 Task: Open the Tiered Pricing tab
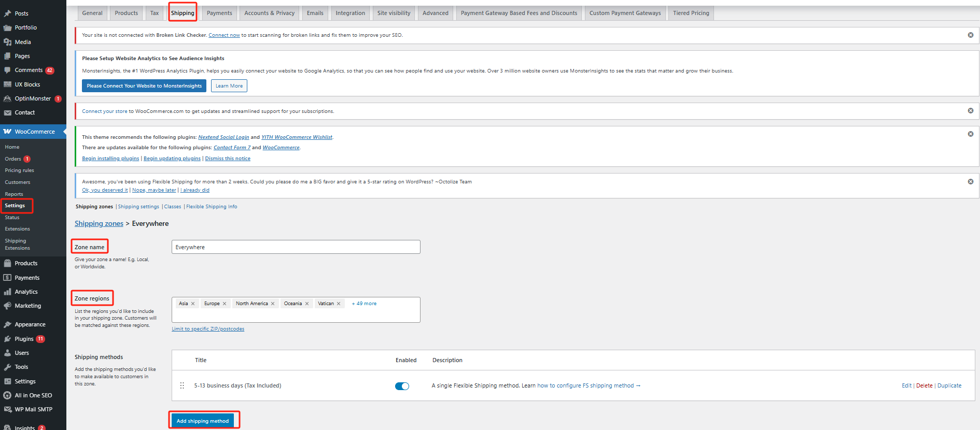(691, 13)
